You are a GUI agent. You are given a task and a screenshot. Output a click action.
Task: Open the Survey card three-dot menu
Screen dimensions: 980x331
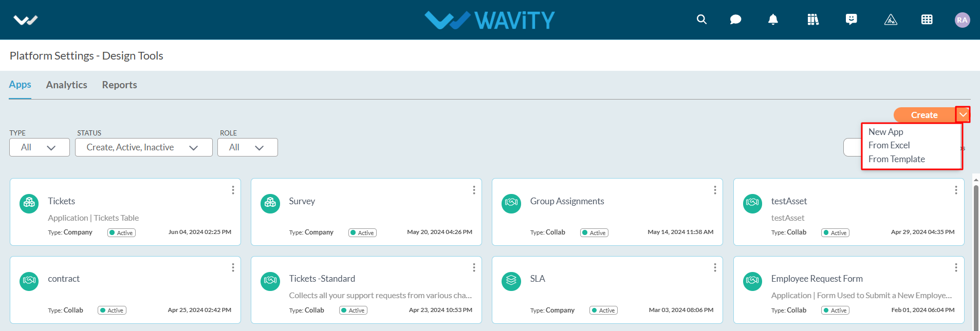(x=474, y=190)
